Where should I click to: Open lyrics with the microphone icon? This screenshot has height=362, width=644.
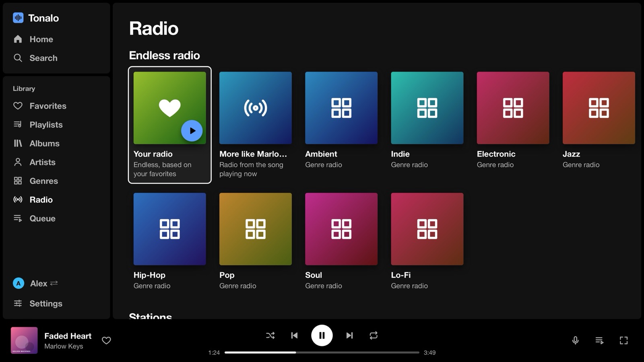click(576, 340)
